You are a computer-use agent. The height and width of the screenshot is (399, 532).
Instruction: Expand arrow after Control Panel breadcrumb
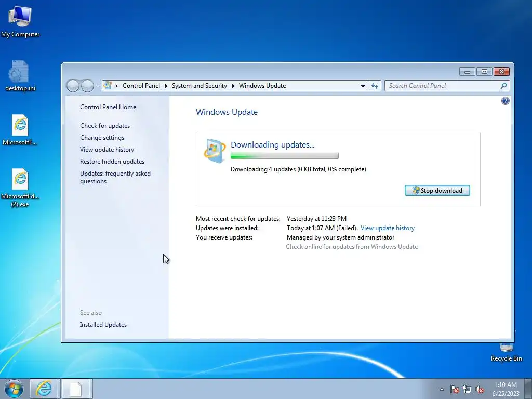166,86
